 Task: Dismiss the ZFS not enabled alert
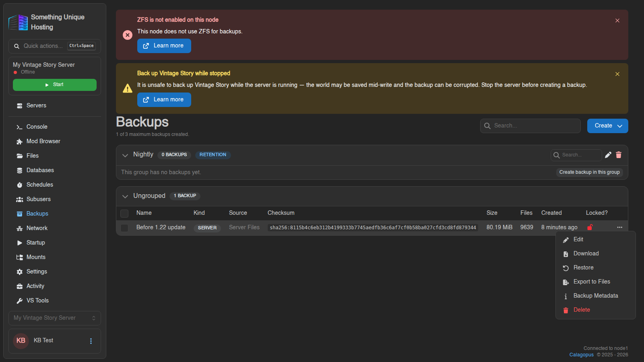(617, 21)
